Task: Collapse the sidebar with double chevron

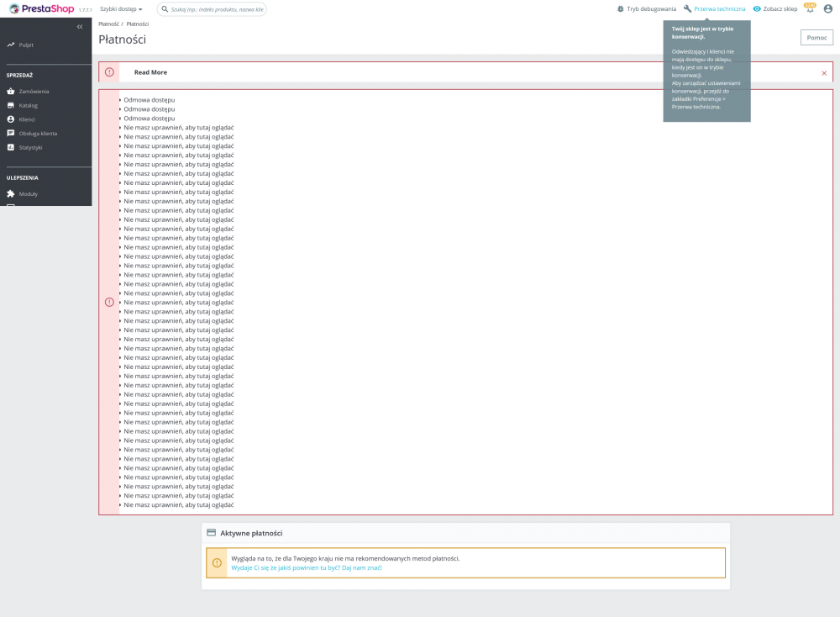Action: [79, 26]
